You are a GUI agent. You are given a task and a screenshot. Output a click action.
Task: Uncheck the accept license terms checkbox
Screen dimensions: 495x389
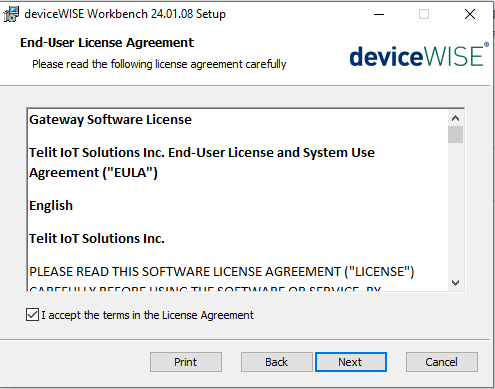[32, 315]
